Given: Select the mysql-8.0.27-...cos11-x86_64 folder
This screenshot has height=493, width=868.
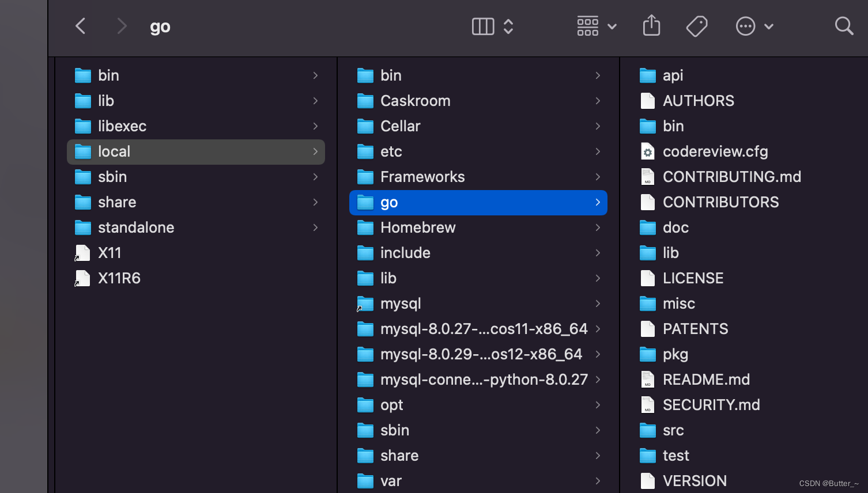Looking at the screenshot, I should pos(478,329).
